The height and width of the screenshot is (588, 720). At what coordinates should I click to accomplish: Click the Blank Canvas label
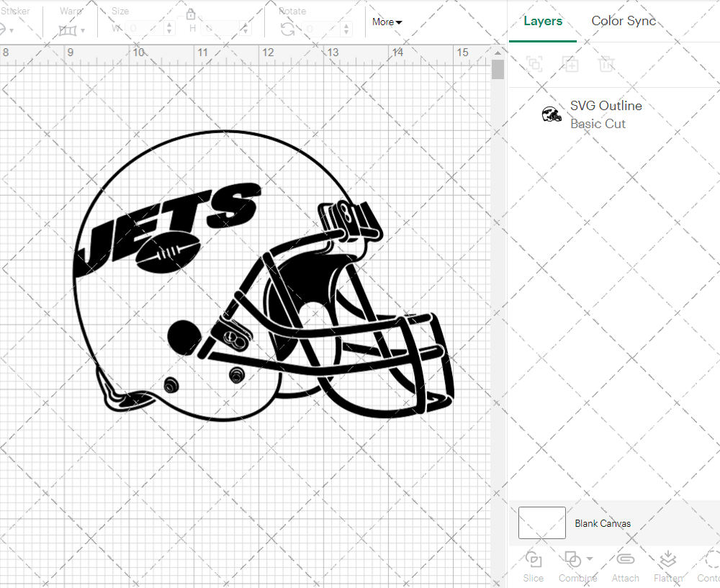click(x=603, y=523)
